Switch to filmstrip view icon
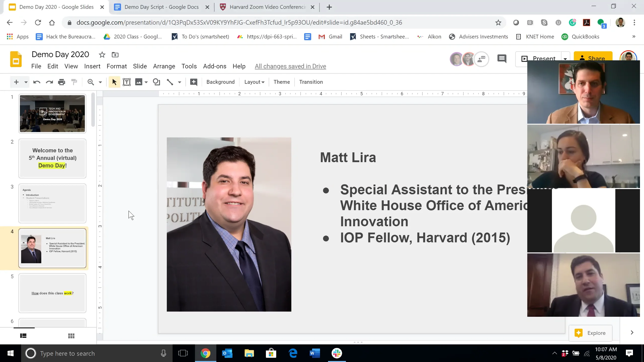 [23, 336]
